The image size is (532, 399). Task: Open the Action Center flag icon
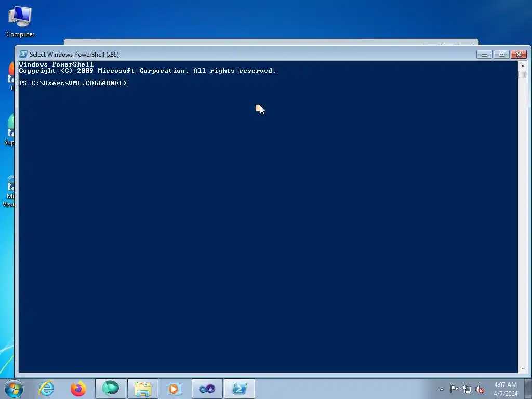[454, 389]
